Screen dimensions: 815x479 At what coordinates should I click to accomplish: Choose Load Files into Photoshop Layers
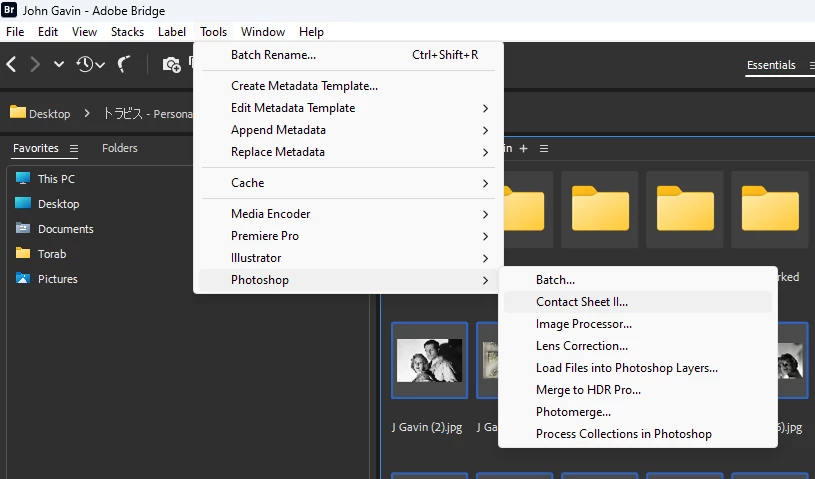638,368
